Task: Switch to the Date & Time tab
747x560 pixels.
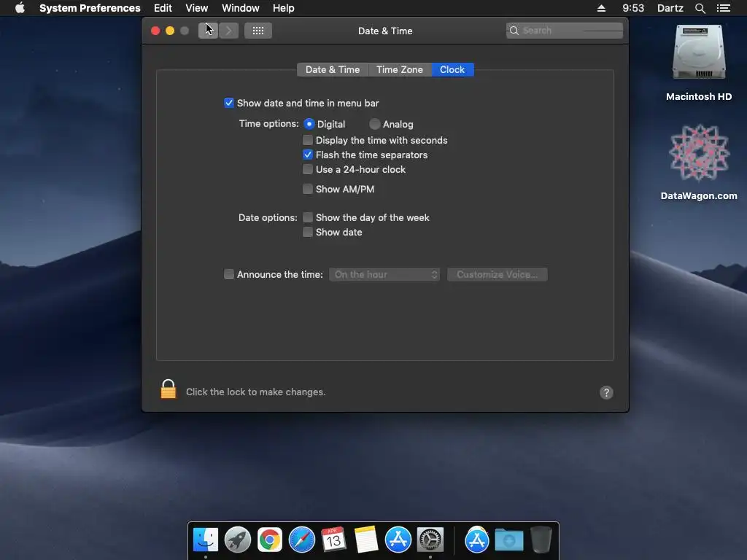Action: tap(333, 69)
